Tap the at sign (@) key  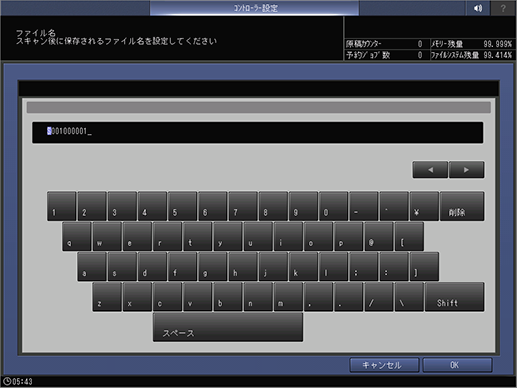click(379, 236)
